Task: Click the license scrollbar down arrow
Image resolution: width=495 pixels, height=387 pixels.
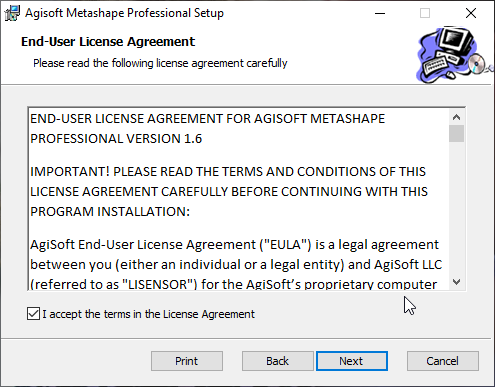Action: [x=456, y=282]
